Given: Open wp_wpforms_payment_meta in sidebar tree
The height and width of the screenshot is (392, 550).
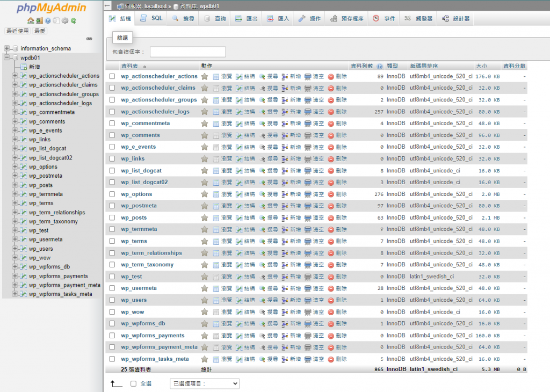Looking at the screenshot, I should tap(64, 285).
